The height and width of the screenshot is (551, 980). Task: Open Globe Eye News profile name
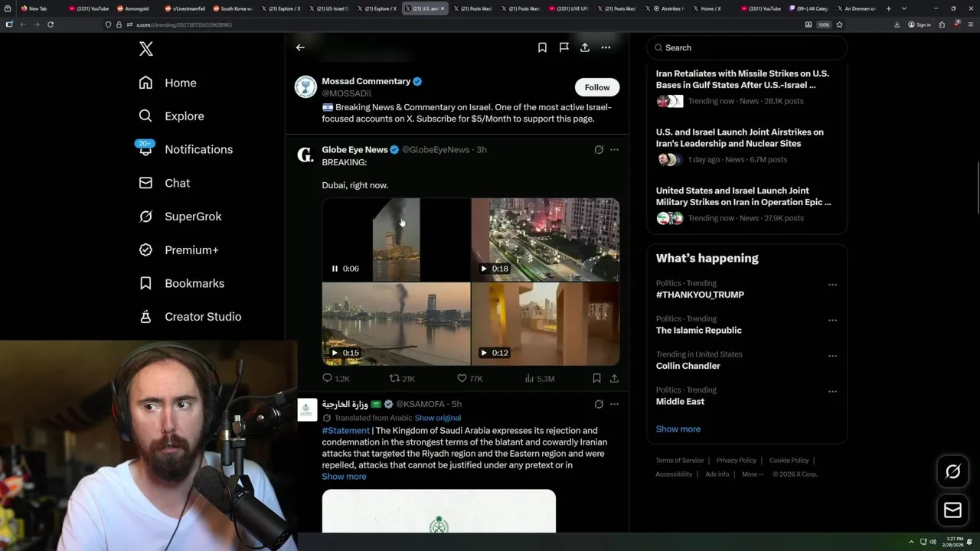pos(354,150)
